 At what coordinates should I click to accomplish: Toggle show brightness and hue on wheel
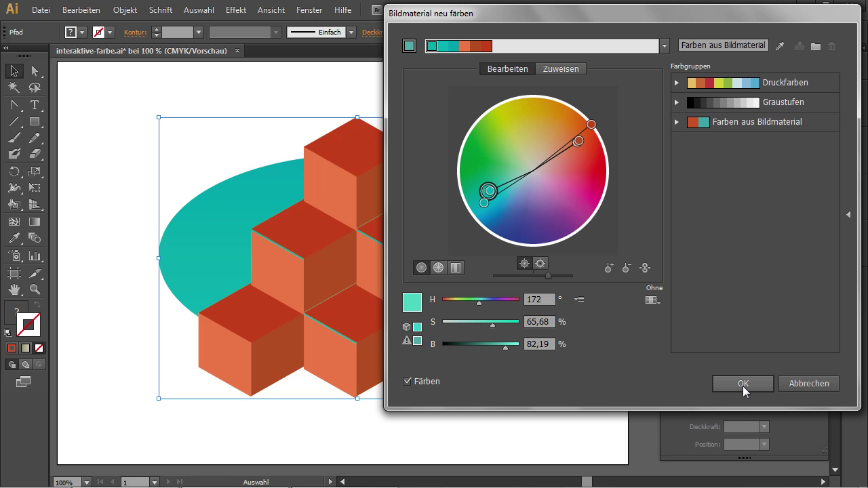click(x=540, y=264)
